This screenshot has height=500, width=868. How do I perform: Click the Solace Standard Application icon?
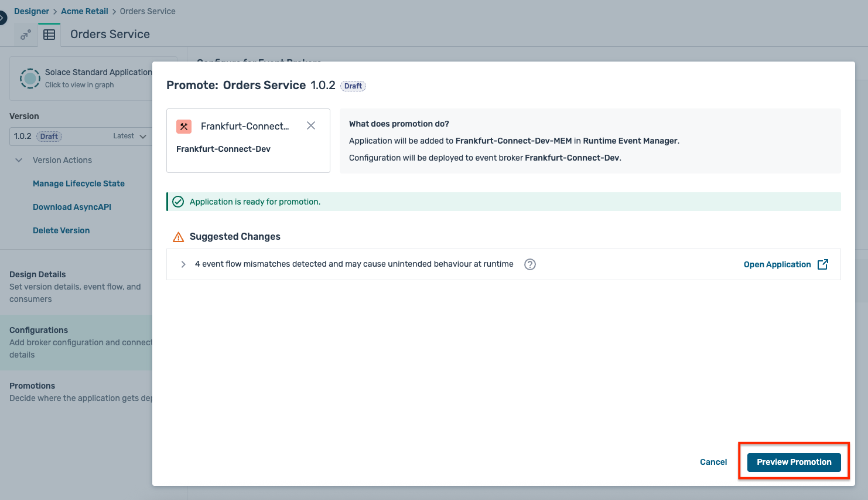tap(30, 78)
